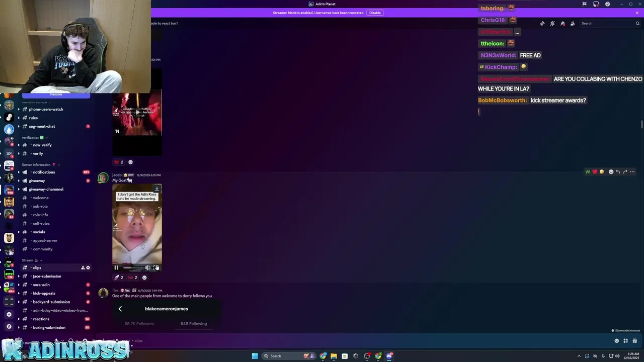Disable Streamer Mode button

click(x=375, y=13)
